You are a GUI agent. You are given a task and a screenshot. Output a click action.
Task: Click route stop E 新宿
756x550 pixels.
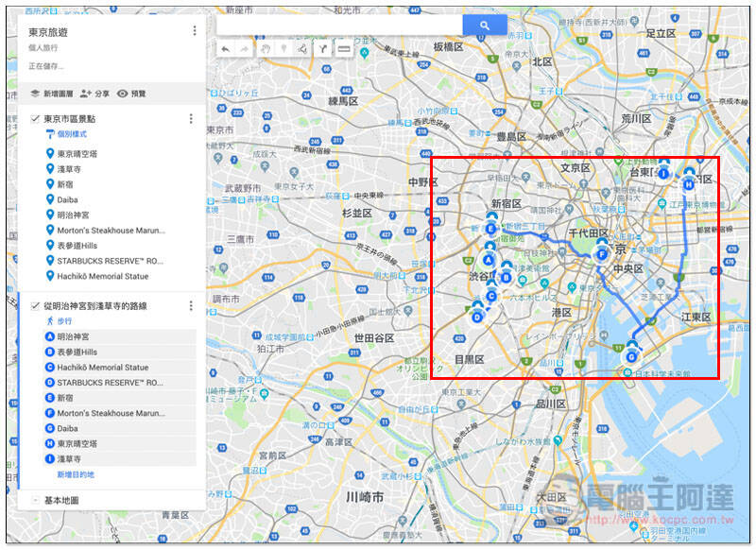click(120, 398)
